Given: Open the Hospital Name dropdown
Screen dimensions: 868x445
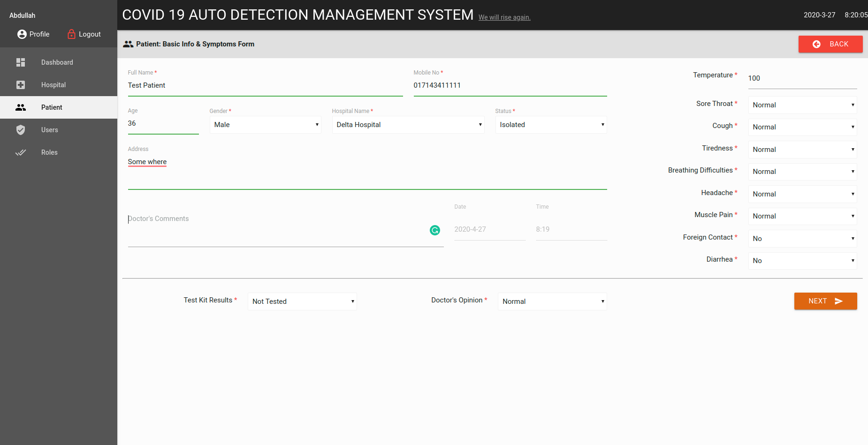Looking at the screenshot, I should point(408,125).
